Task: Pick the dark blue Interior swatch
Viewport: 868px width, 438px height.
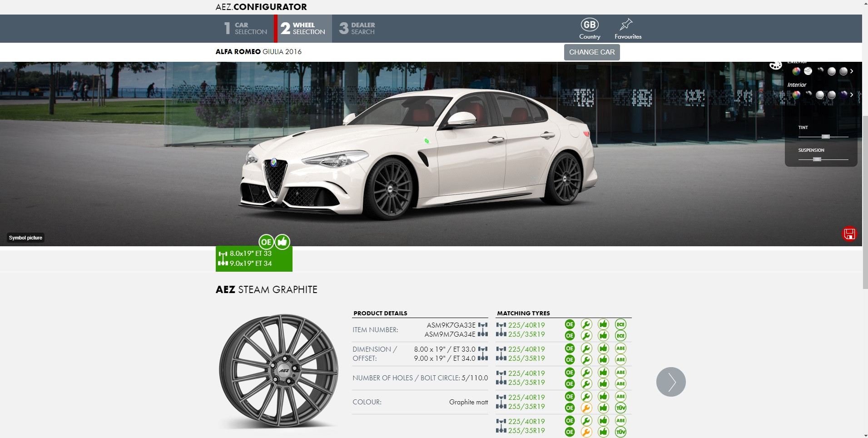Action: 843,95
